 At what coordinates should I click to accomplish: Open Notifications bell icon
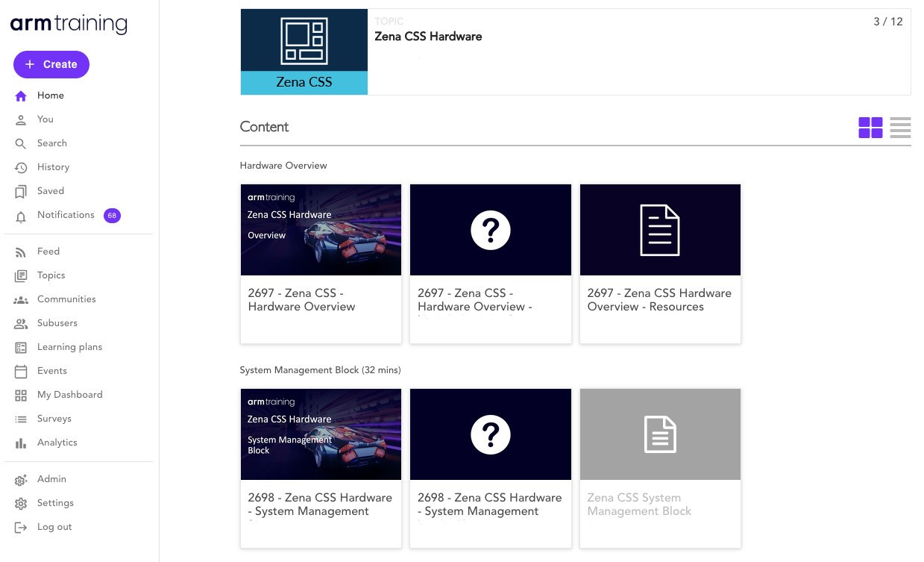click(21, 216)
